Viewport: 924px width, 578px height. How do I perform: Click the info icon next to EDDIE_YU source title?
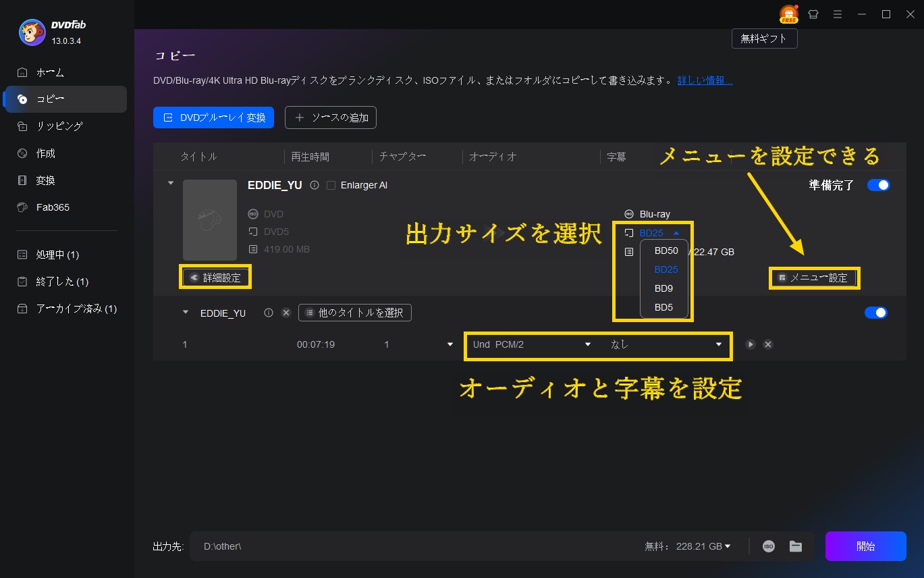(x=314, y=185)
